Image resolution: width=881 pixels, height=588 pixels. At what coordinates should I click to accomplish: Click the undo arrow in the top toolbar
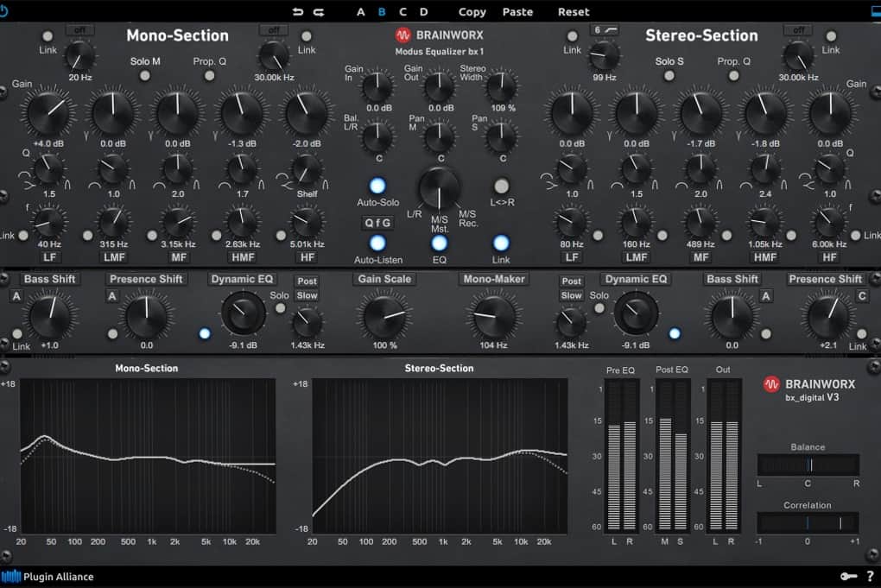point(298,12)
